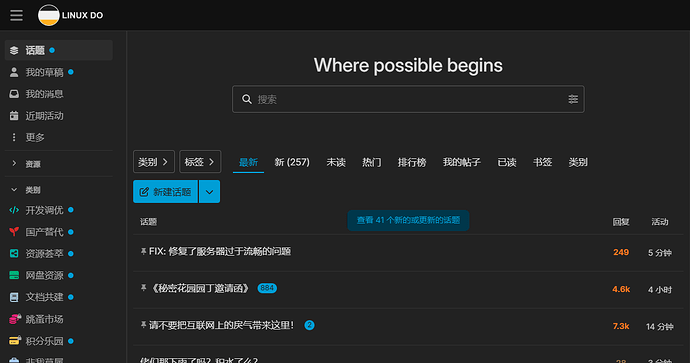Open dropdown arrow beside 新建话题
This screenshot has width=690, height=363.
(x=209, y=192)
